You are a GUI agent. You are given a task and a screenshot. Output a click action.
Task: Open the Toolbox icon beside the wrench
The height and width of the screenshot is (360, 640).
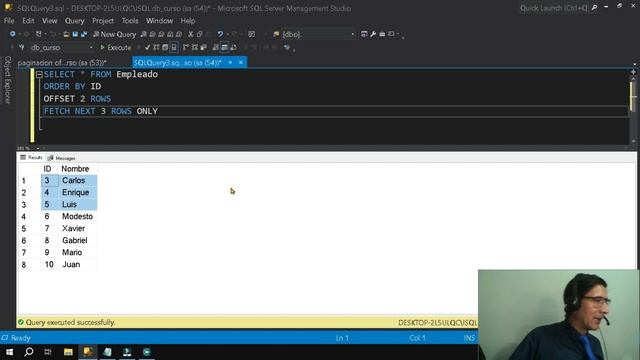[382, 34]
